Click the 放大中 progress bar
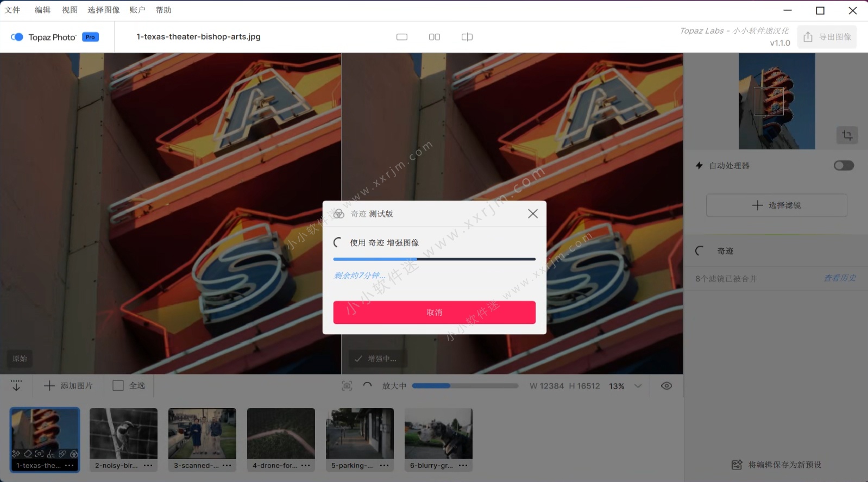Viewport: 868px width, 482px height. tap(465, 386)
